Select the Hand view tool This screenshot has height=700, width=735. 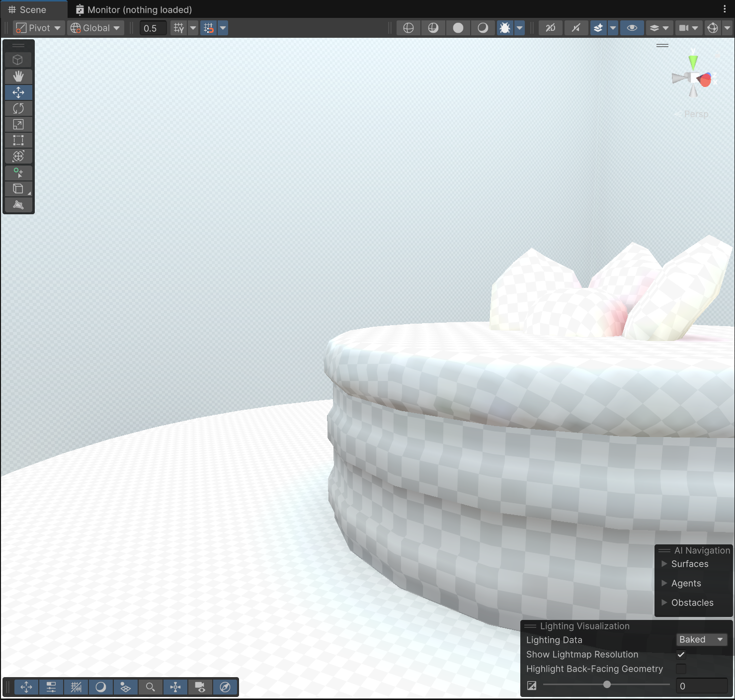pos(18,77)
